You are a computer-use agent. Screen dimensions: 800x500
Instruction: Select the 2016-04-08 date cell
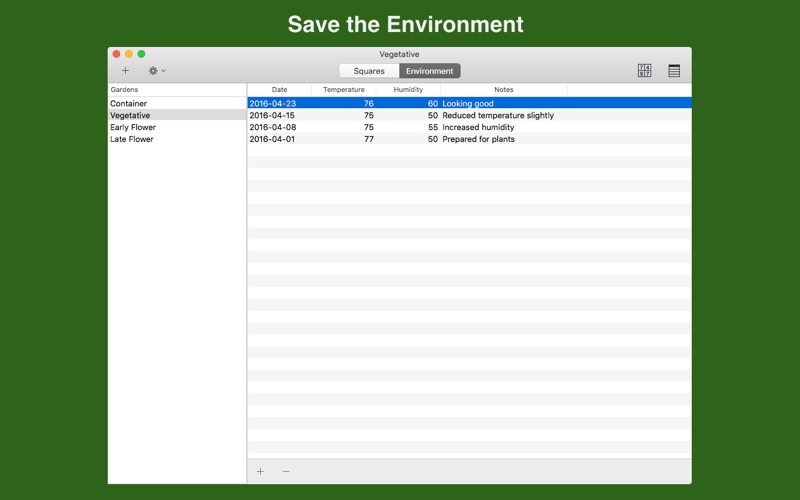272,127
